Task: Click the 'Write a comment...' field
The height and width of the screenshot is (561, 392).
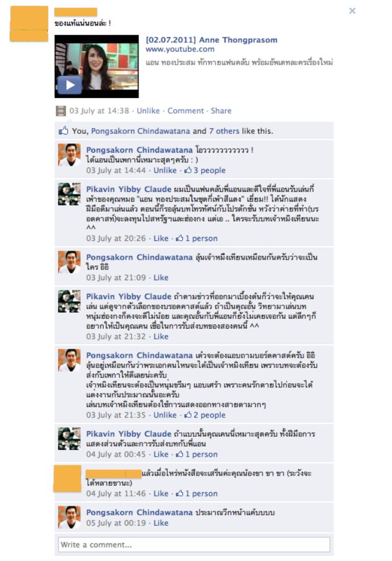Action: pyautogui.click(x=194, y=545)
